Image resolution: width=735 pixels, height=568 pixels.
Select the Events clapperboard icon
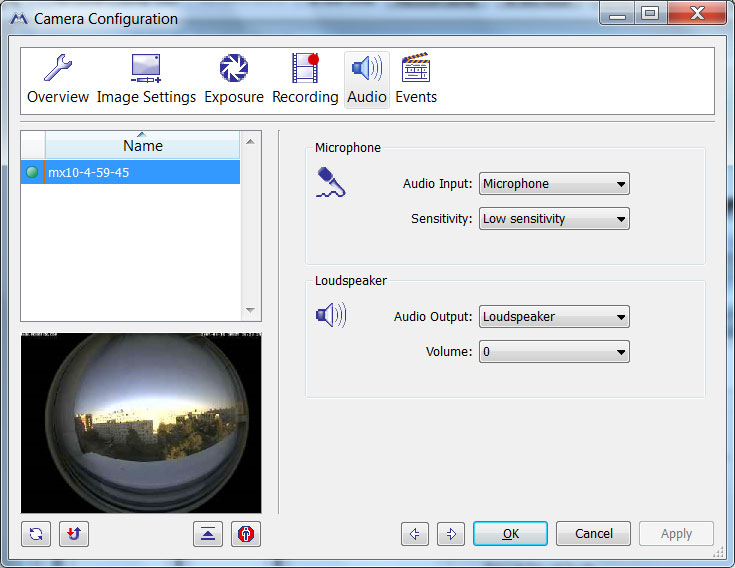(x=416, y=68)
